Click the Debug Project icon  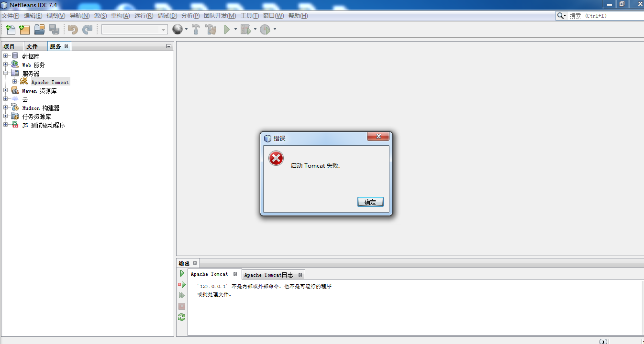pos(245,30)
